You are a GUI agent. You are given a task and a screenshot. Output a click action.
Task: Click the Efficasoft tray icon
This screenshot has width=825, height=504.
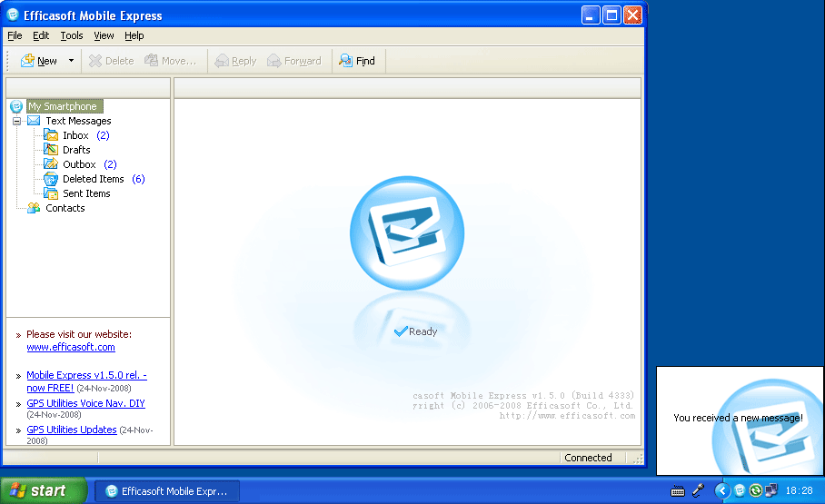click(x=740, y=491)
